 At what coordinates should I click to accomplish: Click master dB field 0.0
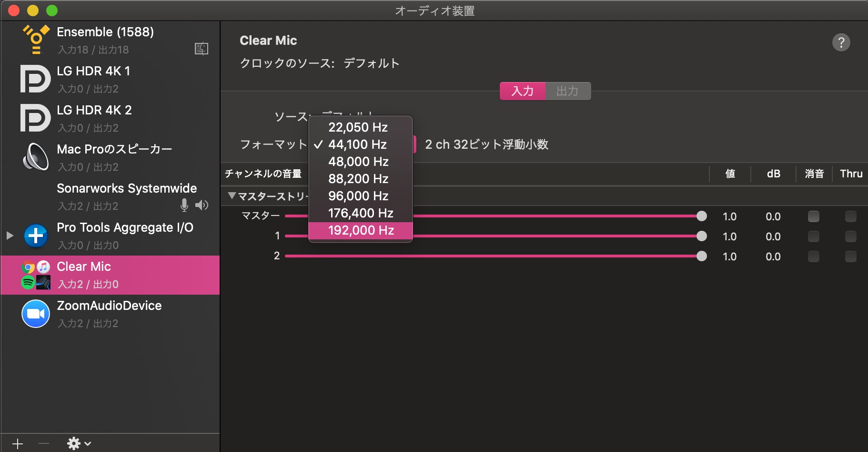click(773, 216)
